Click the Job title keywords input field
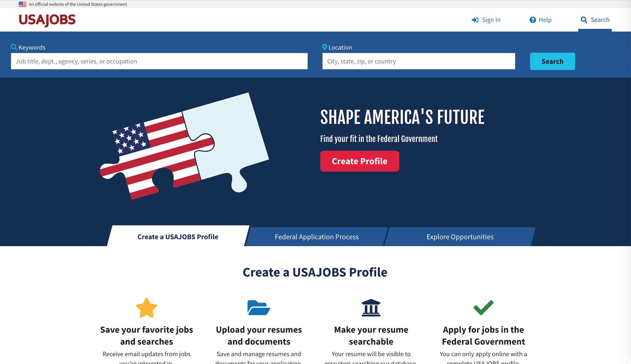Viewport: 631px width, 364px height. click(159, 61)
